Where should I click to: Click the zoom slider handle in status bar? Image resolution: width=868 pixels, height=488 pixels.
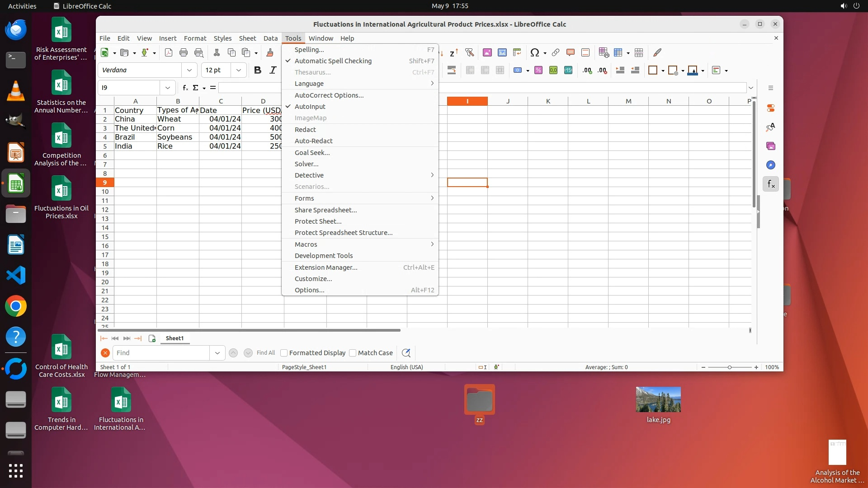pos(729,367)
